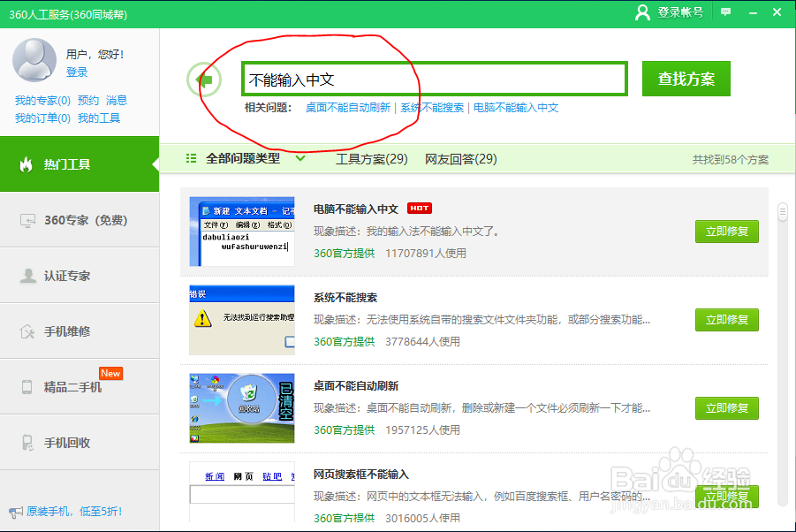Click the user avatar picture

pyautogui.click(x=34, y=59)
